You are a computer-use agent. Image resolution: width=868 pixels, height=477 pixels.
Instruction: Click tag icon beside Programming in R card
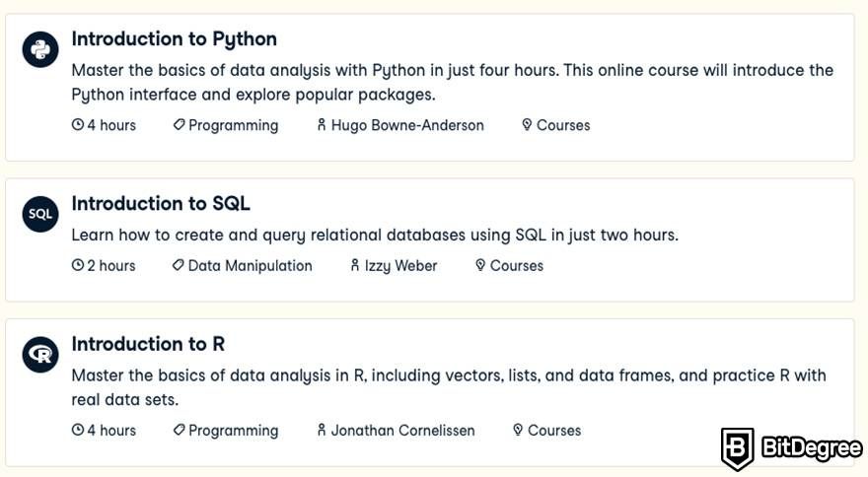tap(179, 430)
